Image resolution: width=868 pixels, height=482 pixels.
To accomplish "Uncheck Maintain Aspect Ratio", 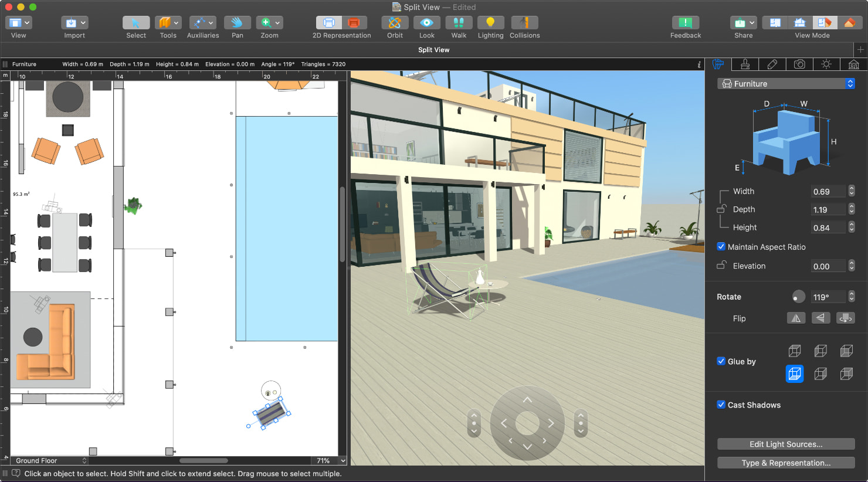I will click(721, 246).
